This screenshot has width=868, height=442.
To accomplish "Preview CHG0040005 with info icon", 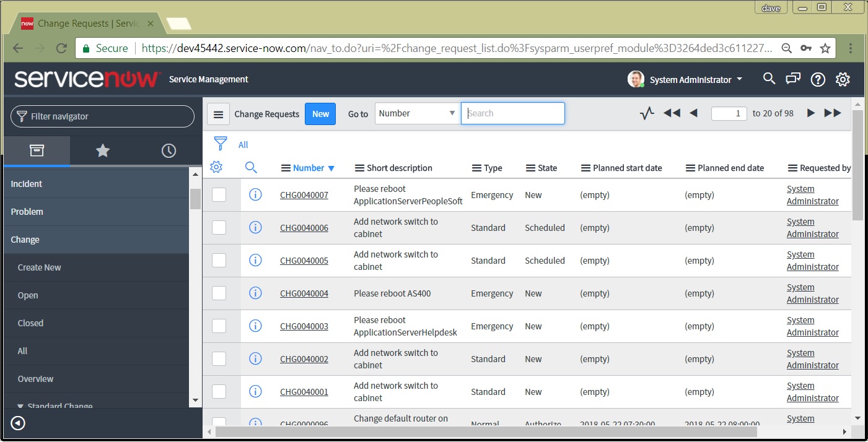I will 255,260.
